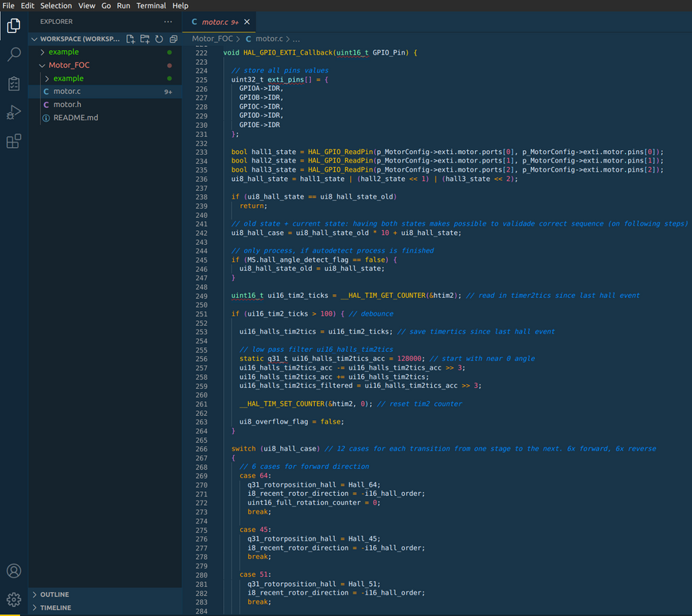Open the Run and Debug view

[14, 112]
